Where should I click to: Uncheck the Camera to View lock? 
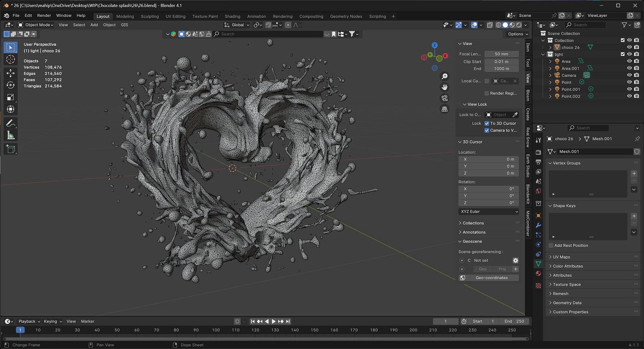point(487,130)
